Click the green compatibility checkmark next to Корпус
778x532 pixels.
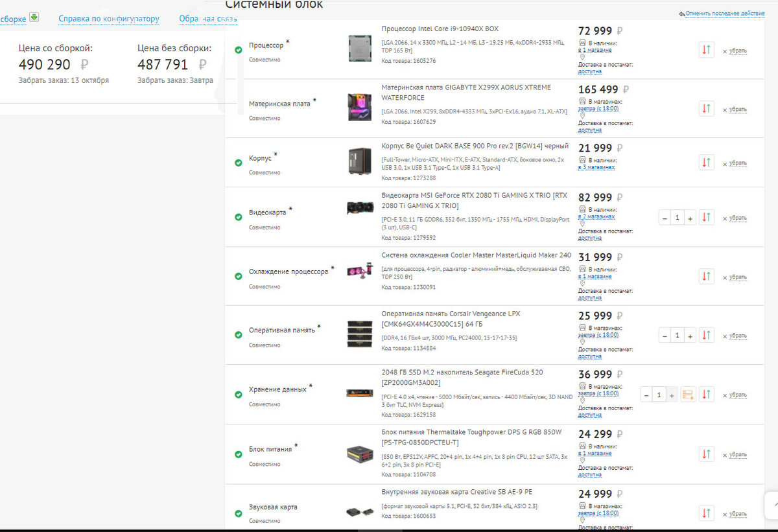(238, 162)
